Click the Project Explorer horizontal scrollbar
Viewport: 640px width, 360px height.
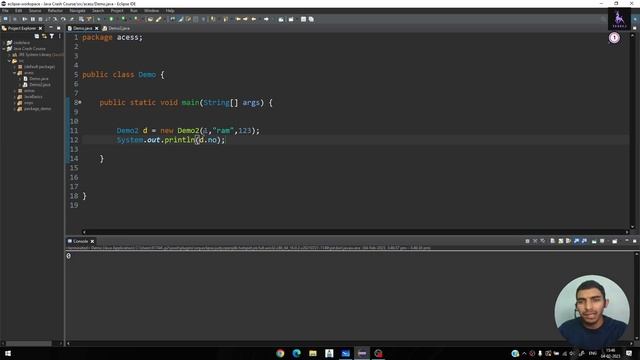click(29, 344)
